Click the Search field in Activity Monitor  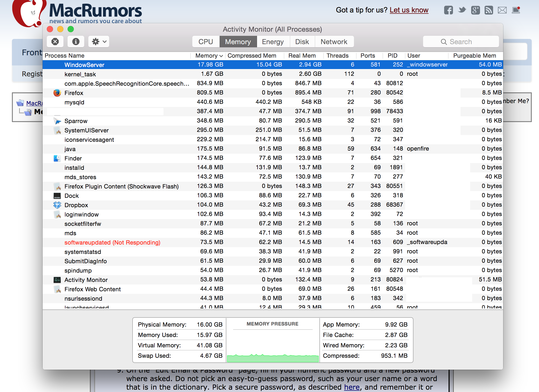coord(461,42)
